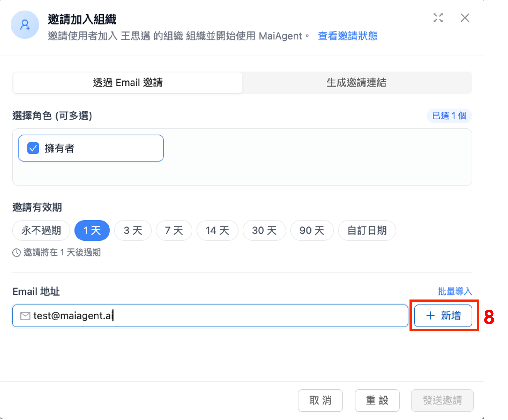Viewport: 508px width, 420px height.
Task: Focus the Email 地址 input field
Action: coord(218,316)
